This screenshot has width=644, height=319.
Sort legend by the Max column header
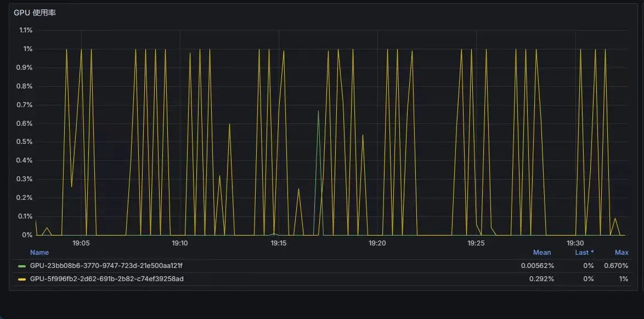tap(621, 253)
